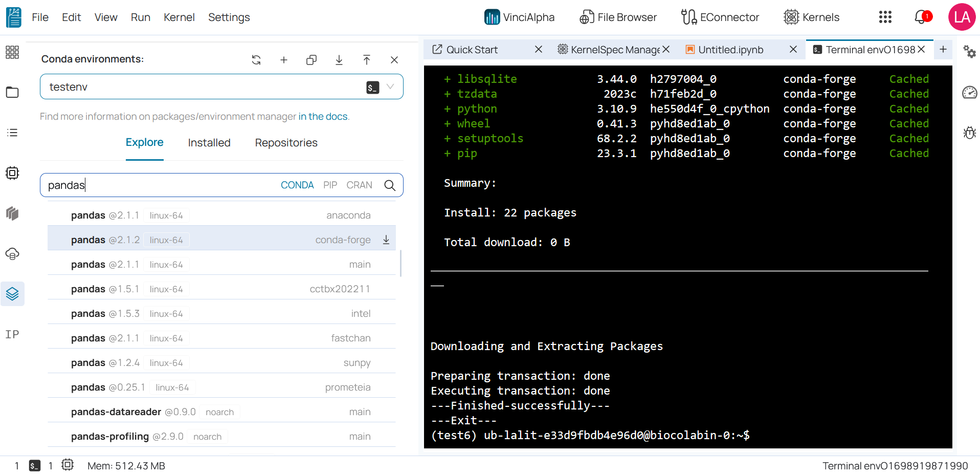Click the package list scrollbar
Viewport: 980px width, 474px height.
(400, 263)
